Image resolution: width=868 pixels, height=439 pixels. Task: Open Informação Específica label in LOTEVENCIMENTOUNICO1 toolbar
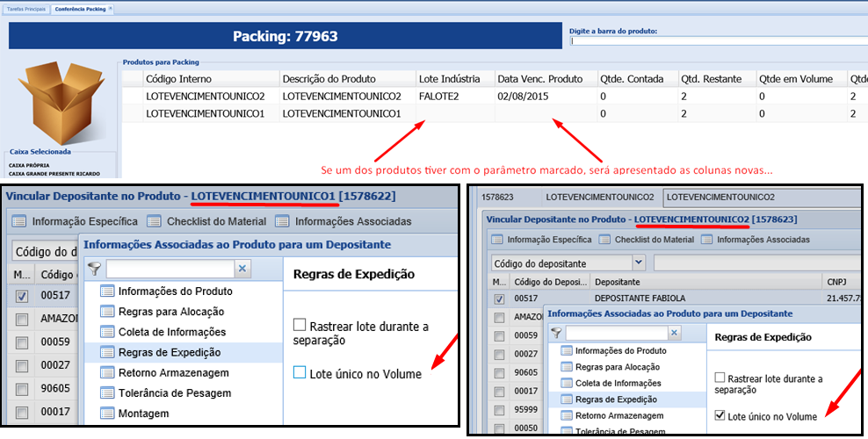tap(84, 222)
